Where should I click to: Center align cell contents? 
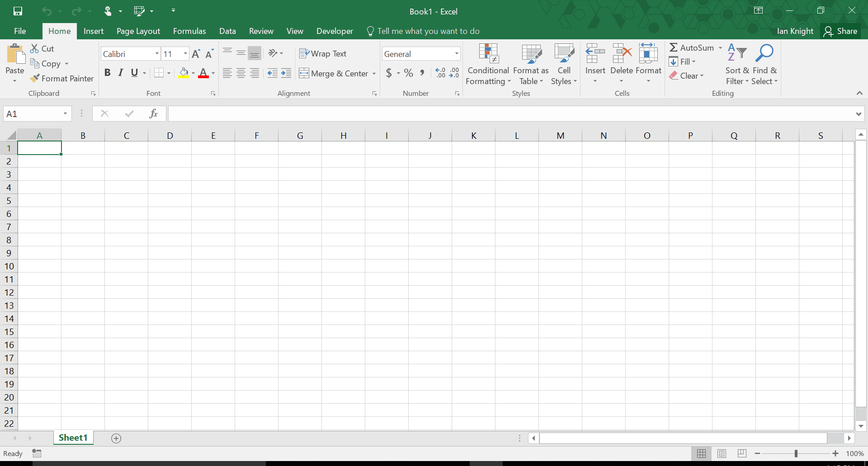[x=241, y=73]
